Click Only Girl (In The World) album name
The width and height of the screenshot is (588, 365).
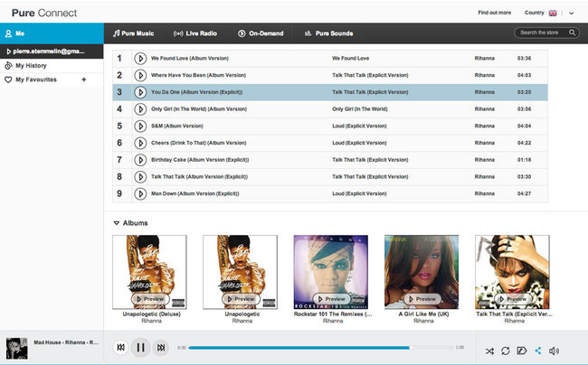[360, 109]
